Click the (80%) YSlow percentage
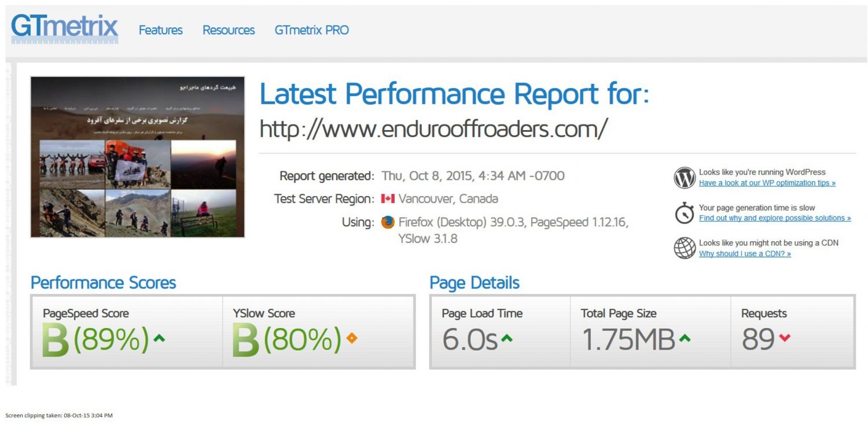Screen dimensions: 868x434 coord(302,340)
